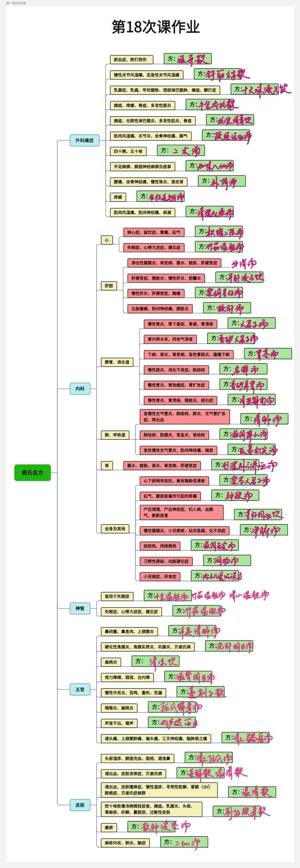Select the 全身及其他 node
The height and width of the screenshot is (868, 300).
pyautogui.click(x=115, y=529)
